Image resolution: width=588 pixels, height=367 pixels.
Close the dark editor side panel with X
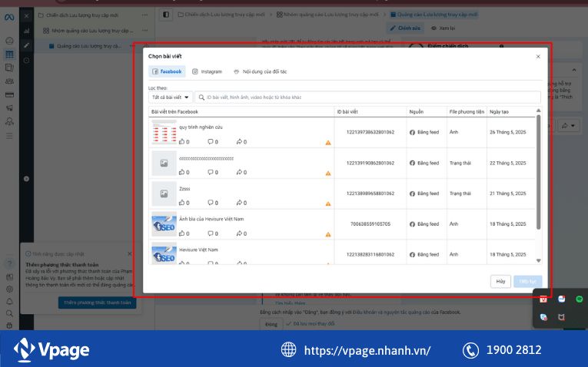point(26,15)
